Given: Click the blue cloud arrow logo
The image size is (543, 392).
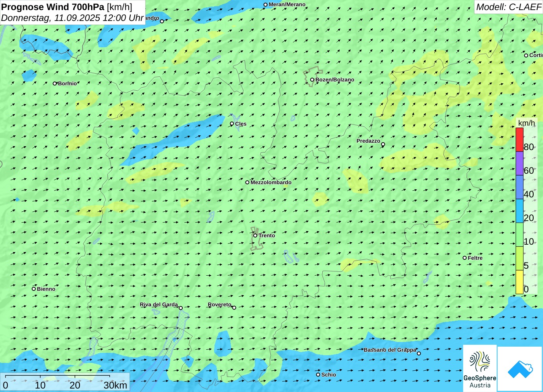Looking at the screenshot, I should (520, 369).
